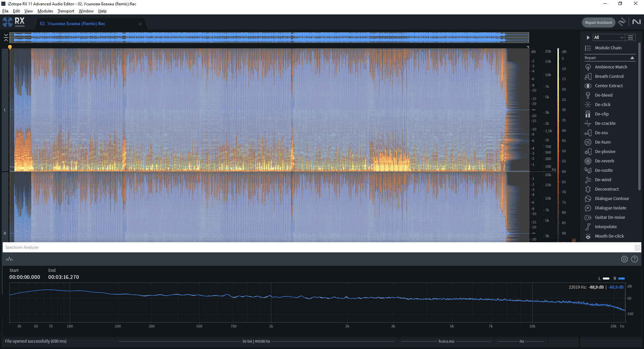Screen dimensions: 644x349
Task: Click the Native Instruments logo icon
Action: coord(636,22)
